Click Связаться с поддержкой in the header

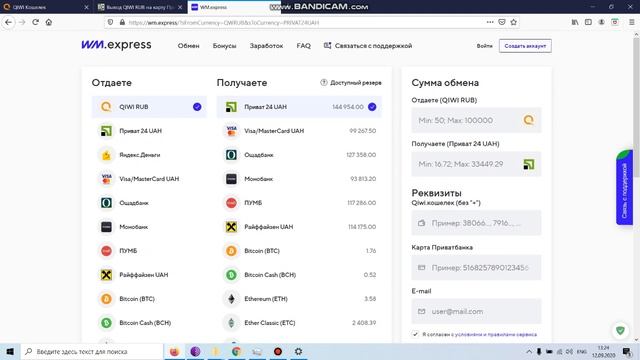point(368,46)
